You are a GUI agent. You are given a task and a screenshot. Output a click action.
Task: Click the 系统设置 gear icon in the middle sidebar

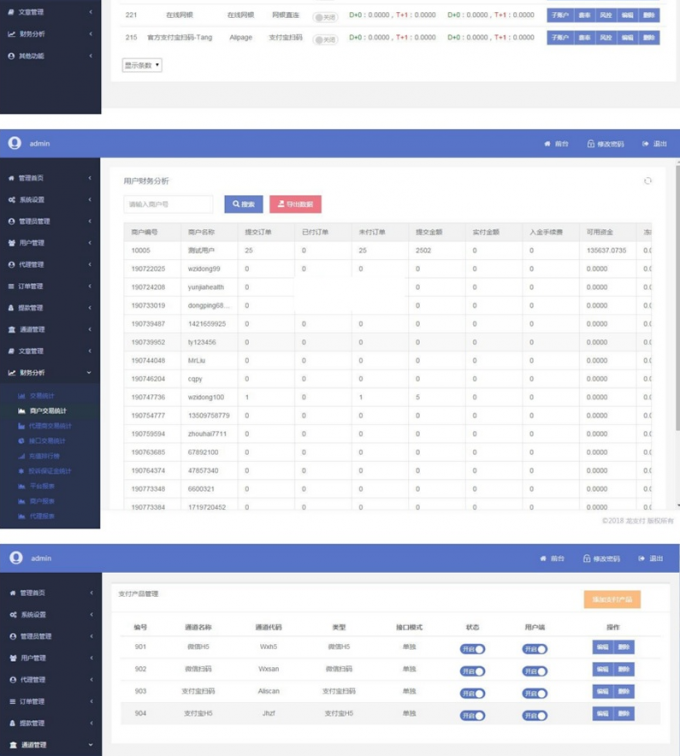[12, 200]
